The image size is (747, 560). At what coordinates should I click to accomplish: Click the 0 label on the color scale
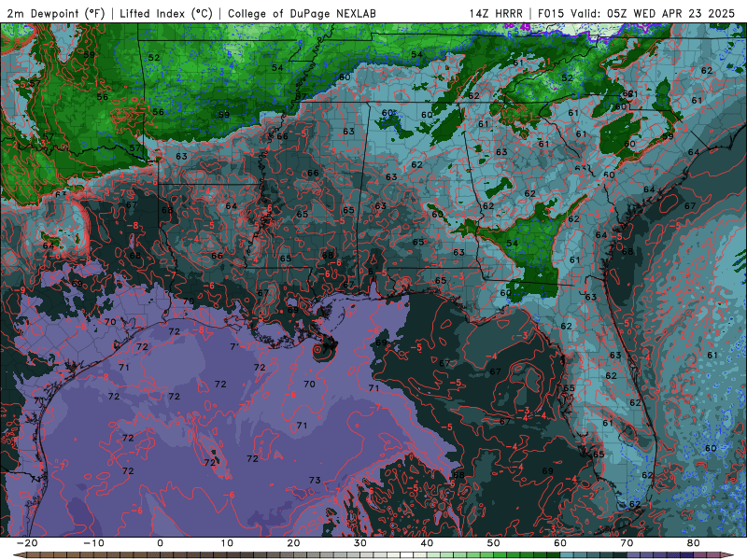tap(160, 543)
